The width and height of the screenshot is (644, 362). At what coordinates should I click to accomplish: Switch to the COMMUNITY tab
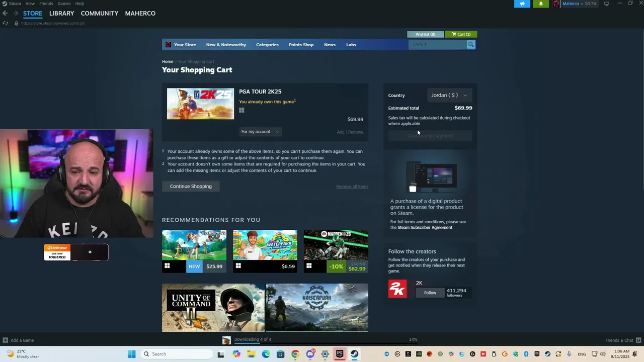(100, 13)
